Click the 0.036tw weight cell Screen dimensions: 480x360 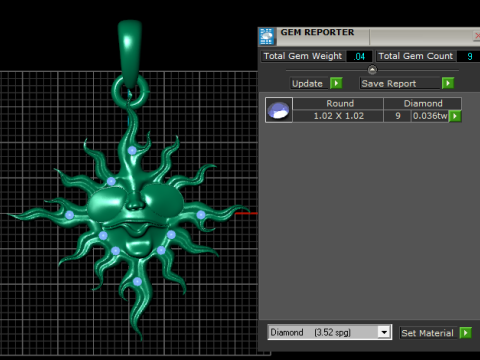click(430, 116)
